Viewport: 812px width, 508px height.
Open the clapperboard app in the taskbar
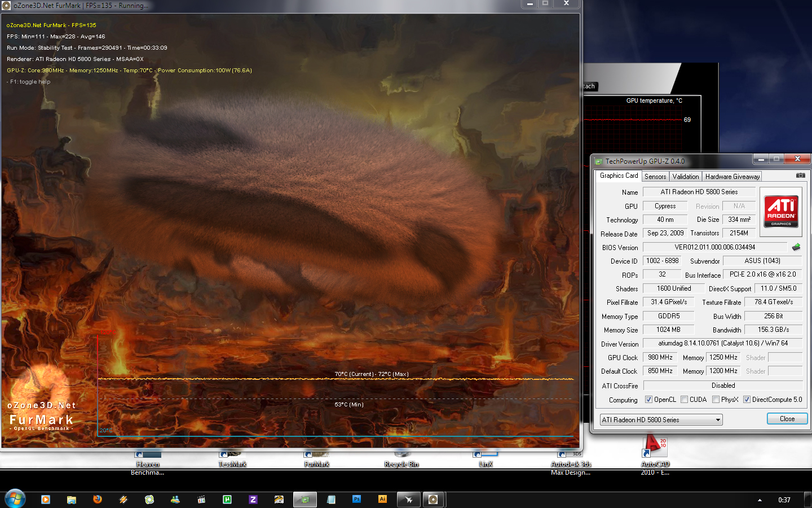[x=201, y=500]
